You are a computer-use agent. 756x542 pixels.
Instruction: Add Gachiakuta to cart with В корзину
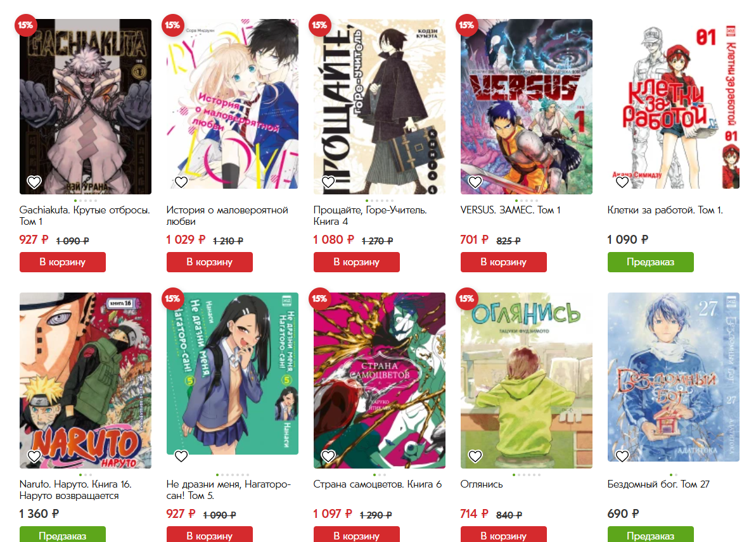pyautogui.click(x=63, y=262)
